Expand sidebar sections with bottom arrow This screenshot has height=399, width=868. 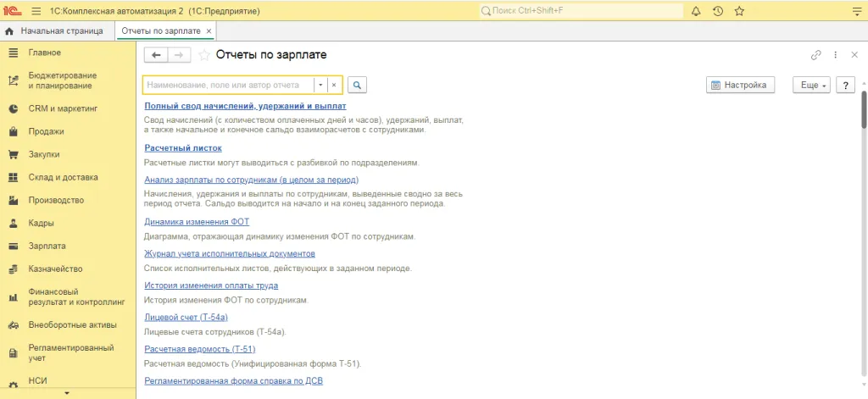coord(68,393)
